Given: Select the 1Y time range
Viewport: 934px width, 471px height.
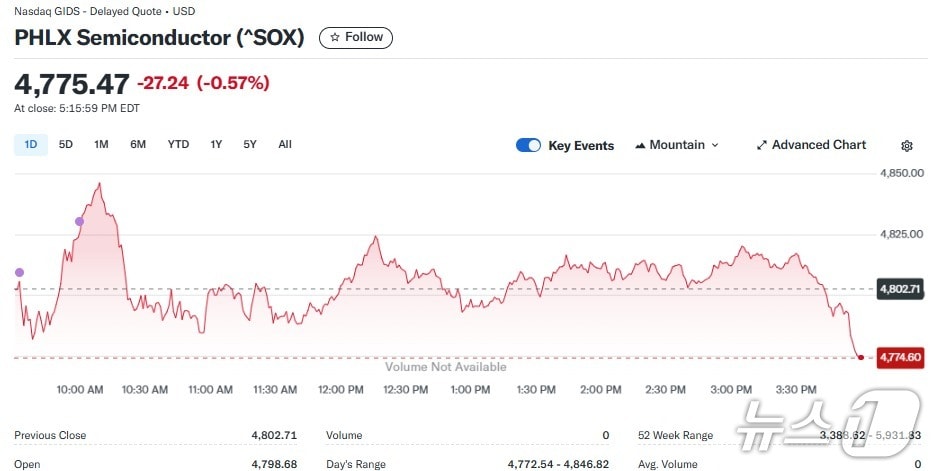Looking at the screenshot, I should pos(216,144).
